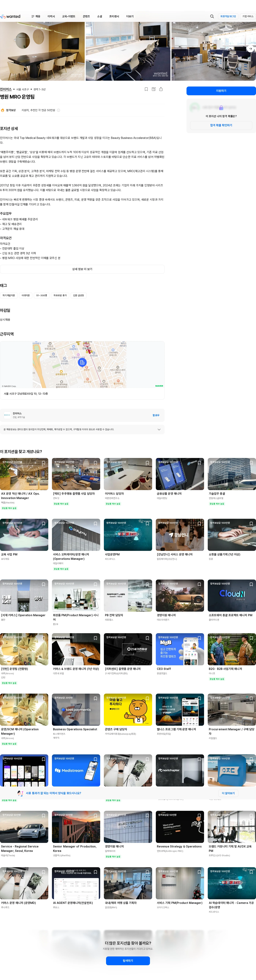
Task: Click the blue 지원하기 apply button
Action: pos(221,91)
